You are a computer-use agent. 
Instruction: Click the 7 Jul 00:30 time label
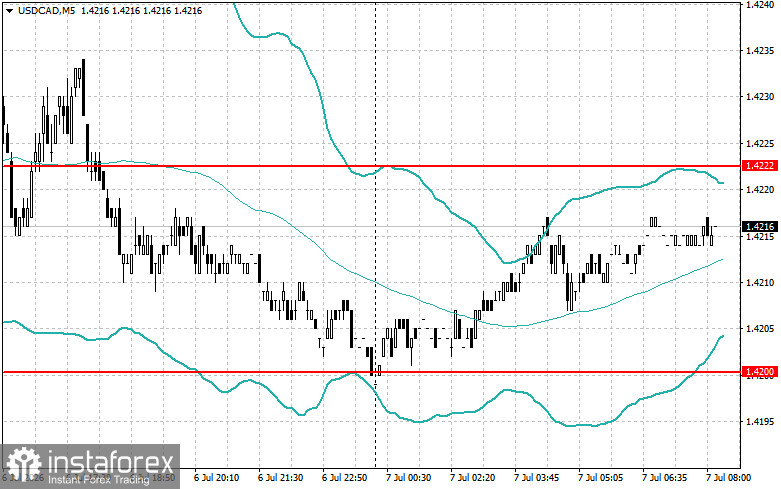click(408, 478)
